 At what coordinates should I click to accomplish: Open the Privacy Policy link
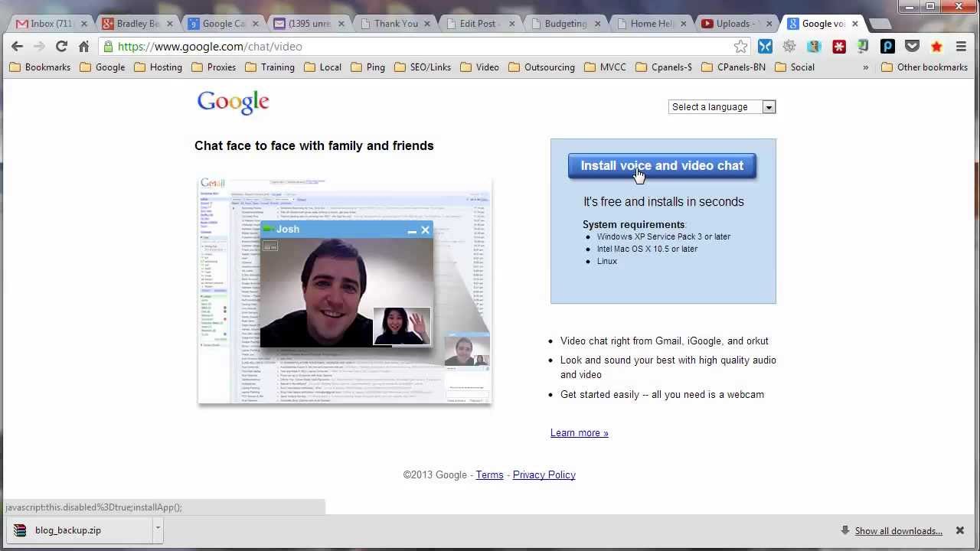click(x=544, y=475)
